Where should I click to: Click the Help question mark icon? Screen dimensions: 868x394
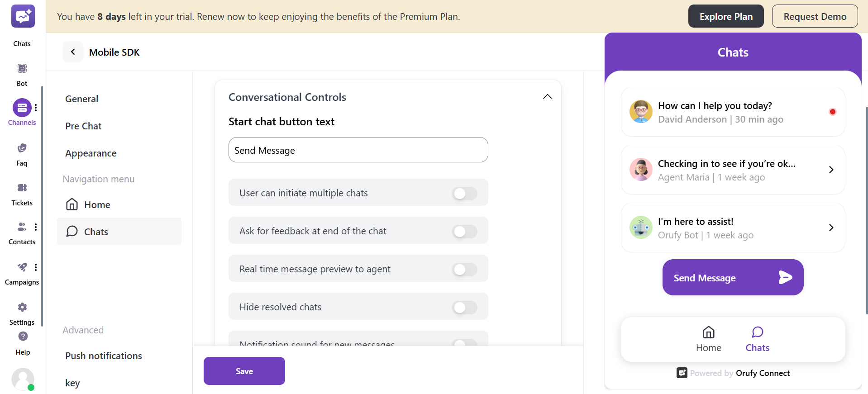(21, 337)
